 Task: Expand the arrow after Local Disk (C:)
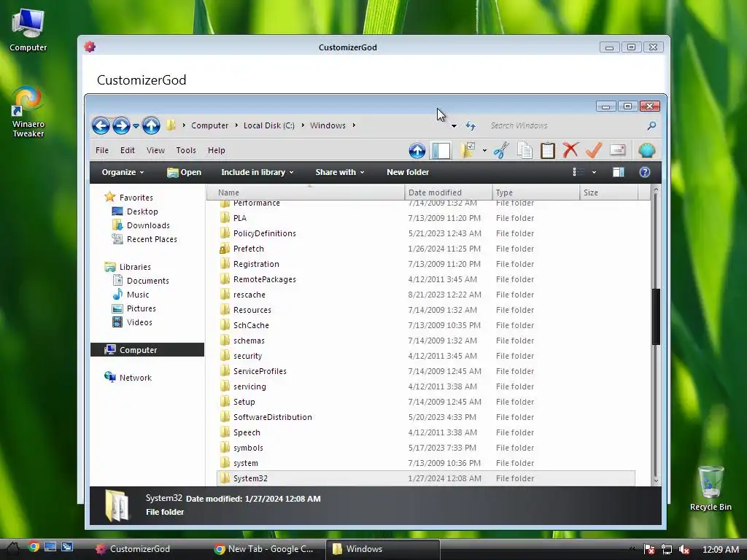tap(303, 125)
